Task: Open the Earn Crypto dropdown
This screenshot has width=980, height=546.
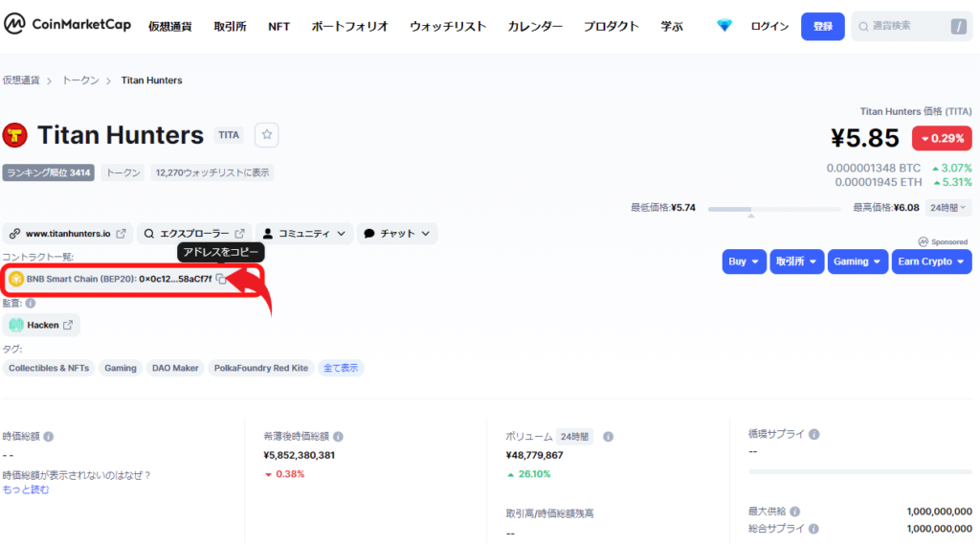Action: [x=931, y=262]
